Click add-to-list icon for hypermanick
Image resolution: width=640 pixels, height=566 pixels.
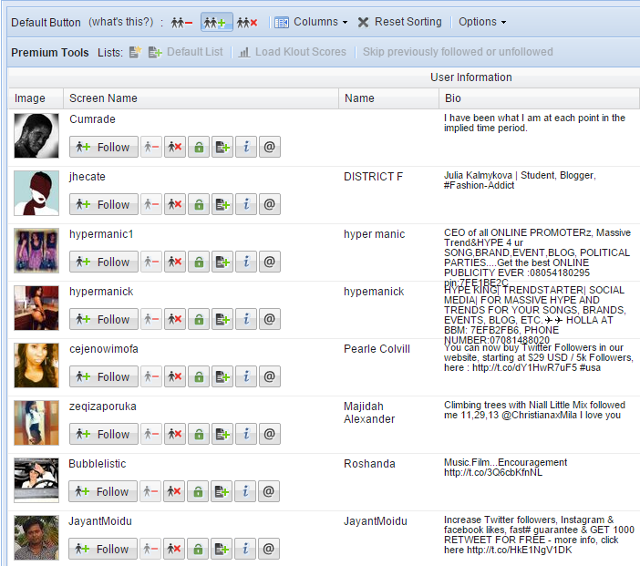click(221, 320)
